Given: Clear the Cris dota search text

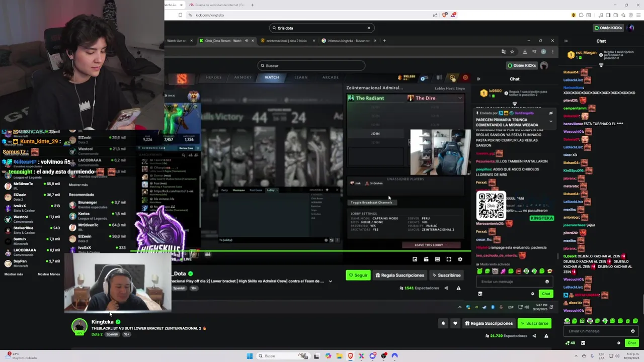Looking at the screenshot, I should coord(368,28).
